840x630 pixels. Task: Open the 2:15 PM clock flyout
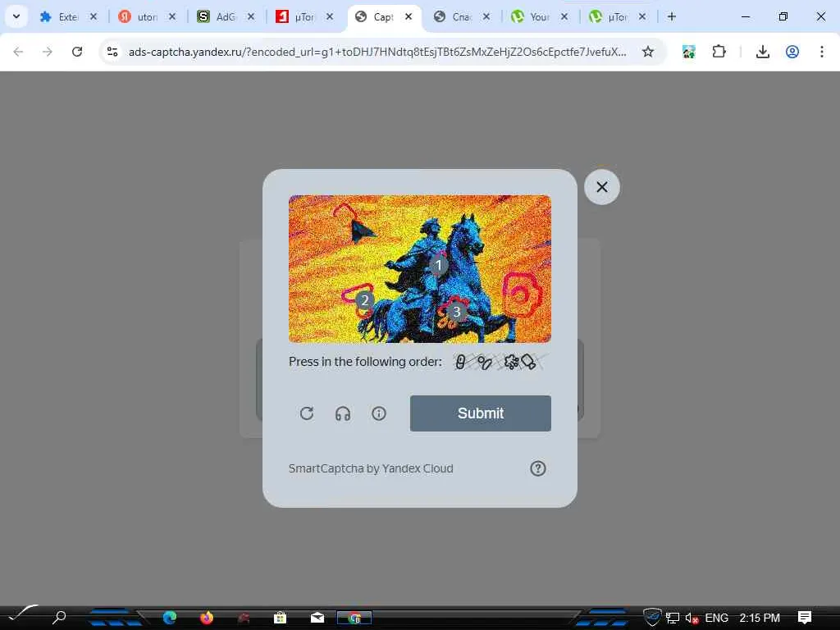click(760, 618)
